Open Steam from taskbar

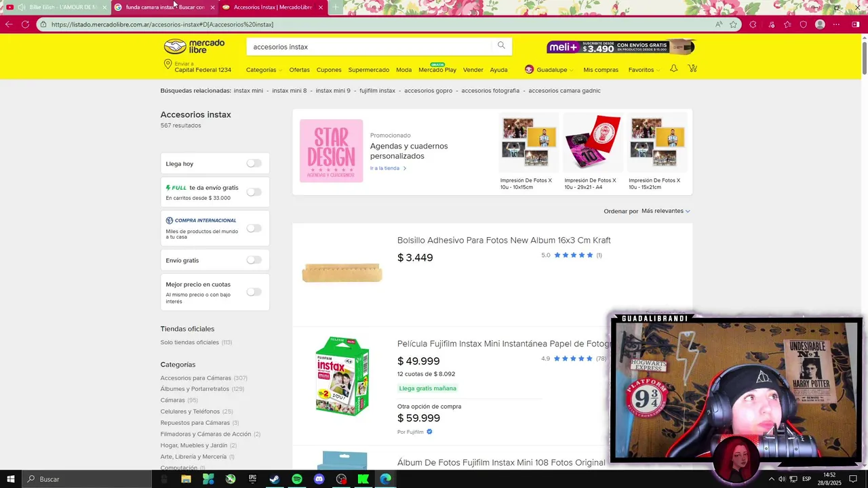pyautogui.click(x=275, y=479)
